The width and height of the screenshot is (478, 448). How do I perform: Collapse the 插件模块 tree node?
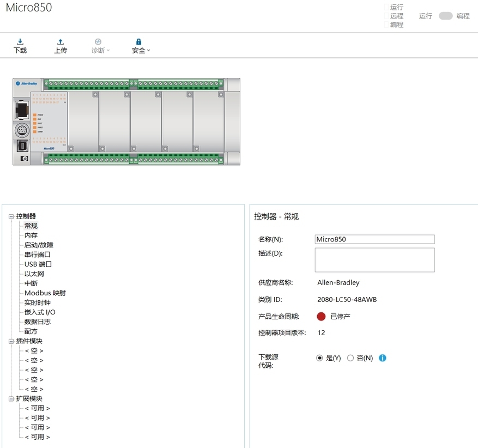(x=11, y=341)
